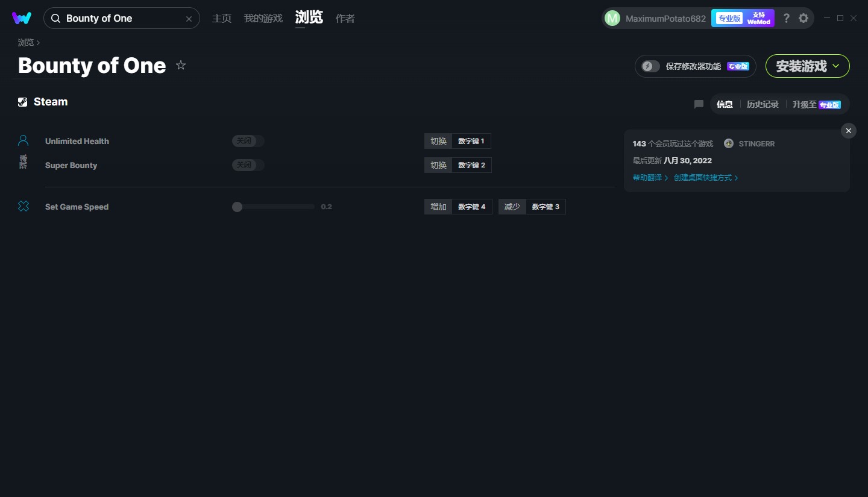This screenshot has width=868, height=497.
Task: Click the player category person icon
Action: 23,140
